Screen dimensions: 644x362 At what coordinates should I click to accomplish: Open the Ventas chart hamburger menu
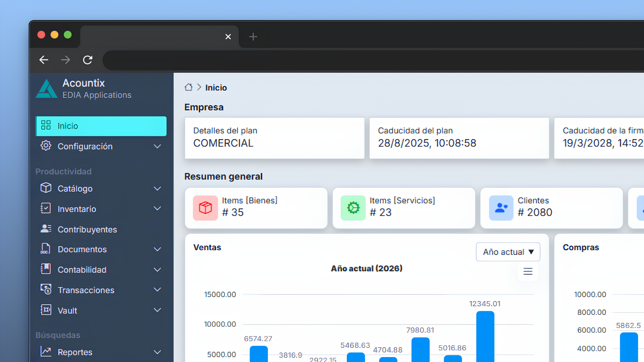click(528, 271)
